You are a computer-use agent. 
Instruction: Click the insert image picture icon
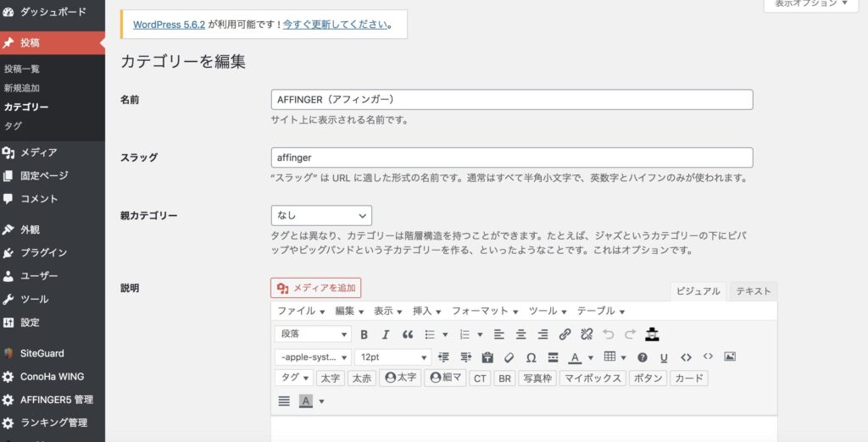pyautogui.click(x=730, y=356)
